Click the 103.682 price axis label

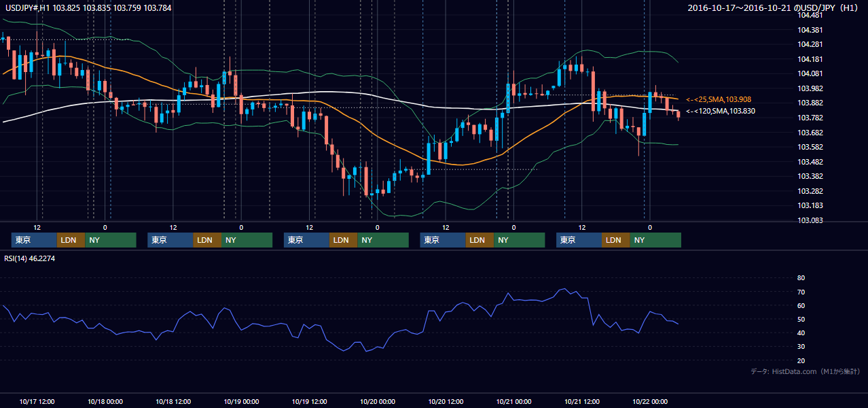pyautogui.click(x=810, y=133)
